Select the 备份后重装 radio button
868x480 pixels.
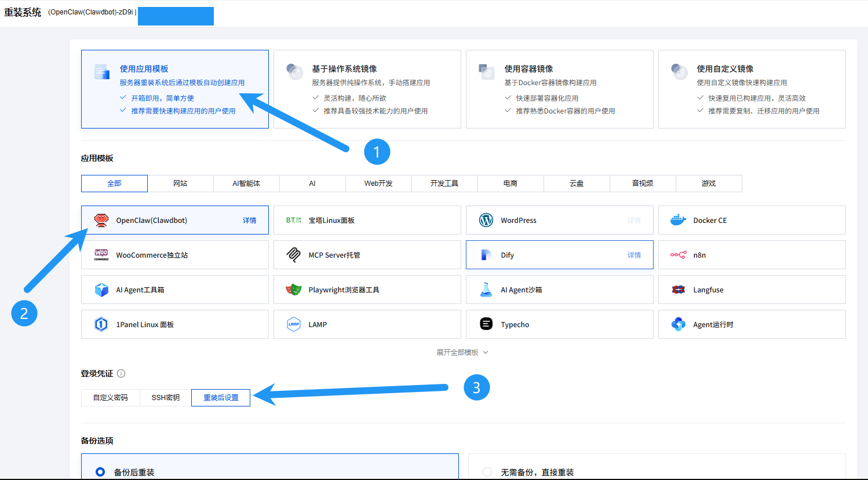pos(100,472)
